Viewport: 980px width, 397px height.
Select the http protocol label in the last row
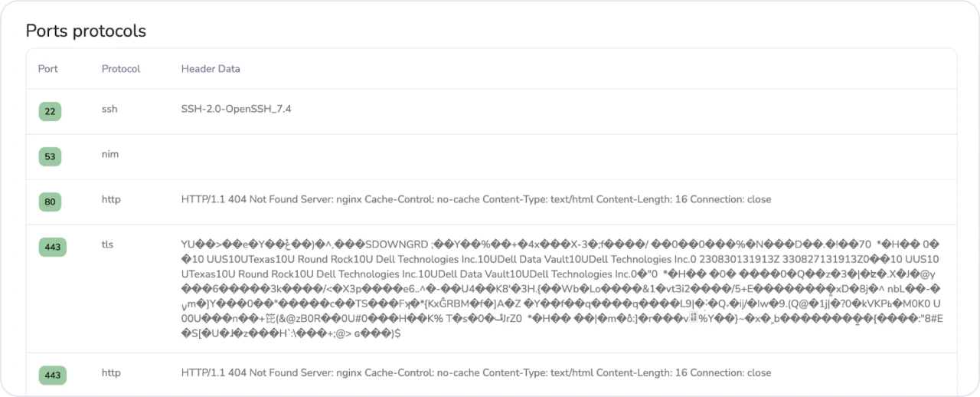tap(111, 373)
